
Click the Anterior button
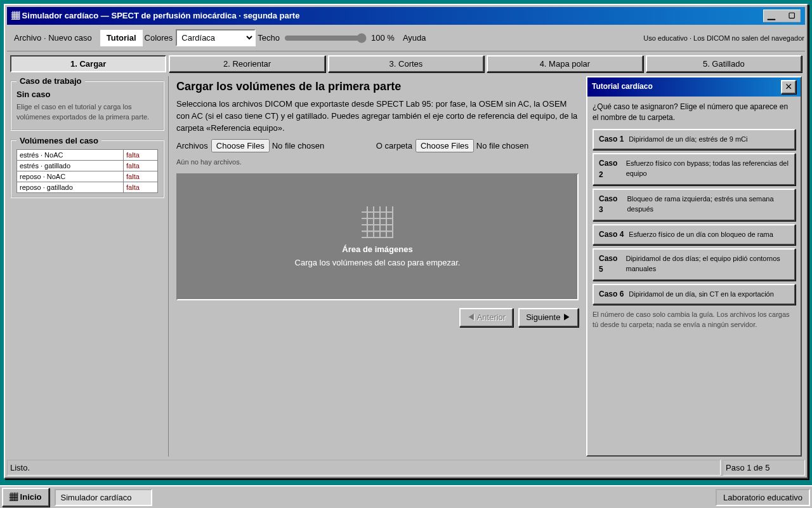click(x=487, y=317)
